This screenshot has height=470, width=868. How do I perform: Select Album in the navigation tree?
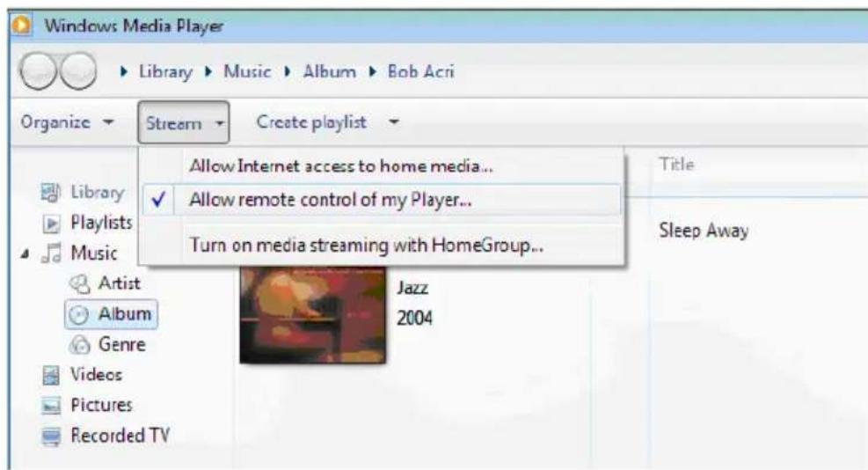coord(125,313)
